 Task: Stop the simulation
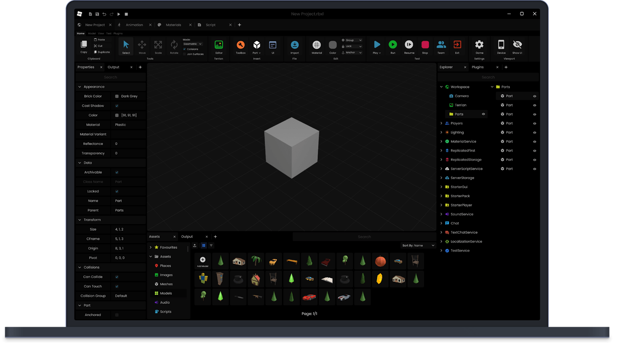[x=425, y=45]
